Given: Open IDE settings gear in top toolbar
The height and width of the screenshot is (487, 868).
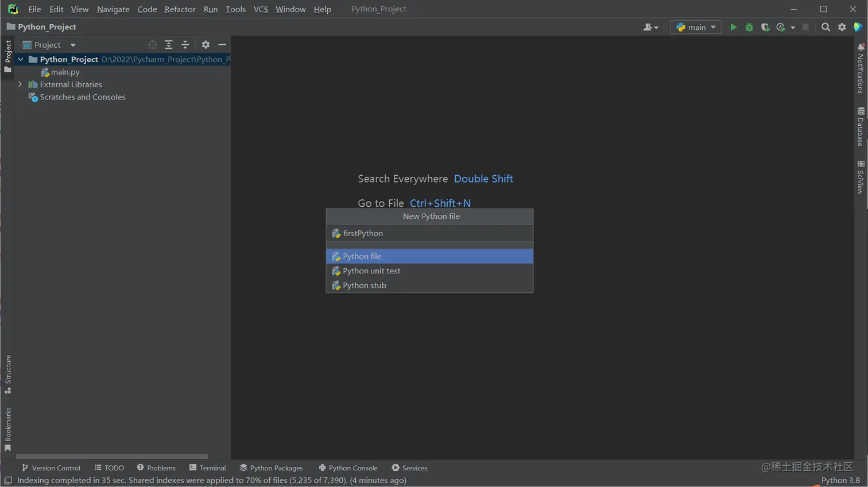Looking at the screenshot, I should coord(842,27).
